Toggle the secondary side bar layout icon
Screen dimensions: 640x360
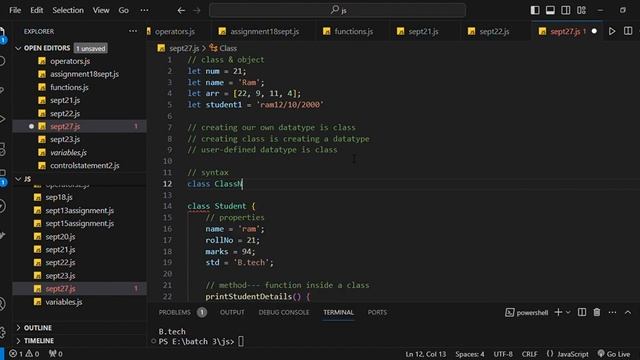(x=566, y=10)
